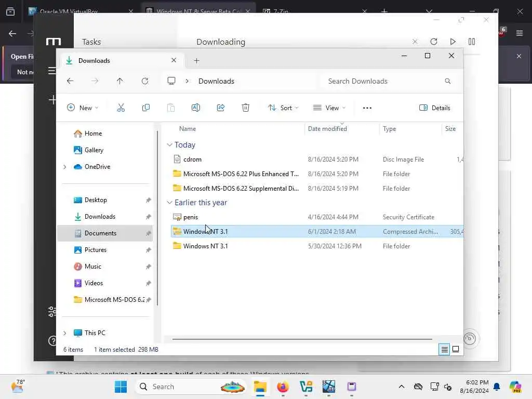Open Home in navigation pane
This screenshot has height=399, width=532.
(93, 134)
